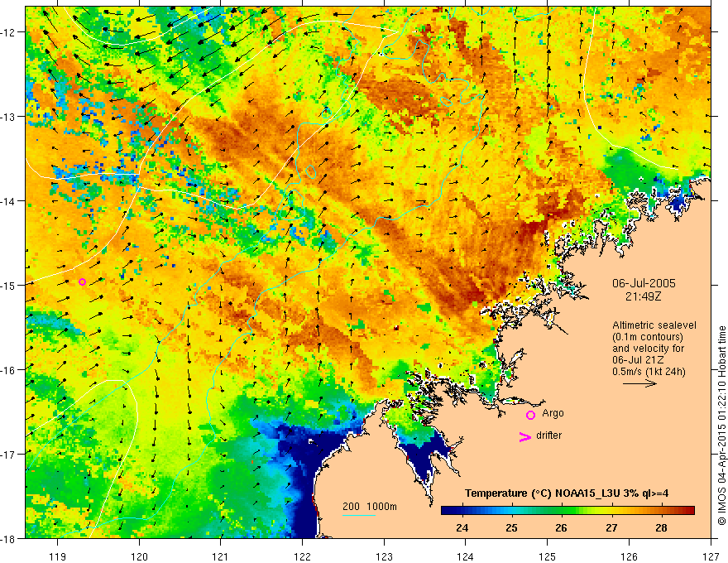Viewport: 728px width, 563px height.
Task: Click the 'Altimetric sealevel' caption text
Action: (x=654, y=325)
